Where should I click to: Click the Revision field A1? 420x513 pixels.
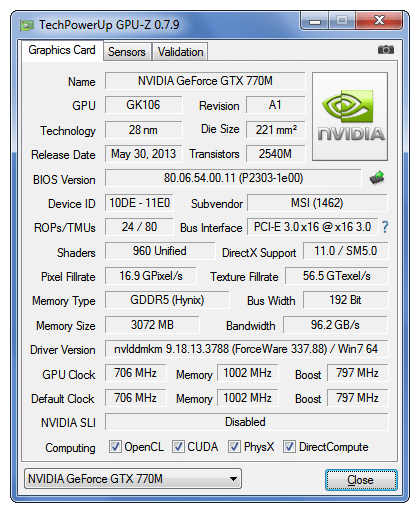coord(275,105)
